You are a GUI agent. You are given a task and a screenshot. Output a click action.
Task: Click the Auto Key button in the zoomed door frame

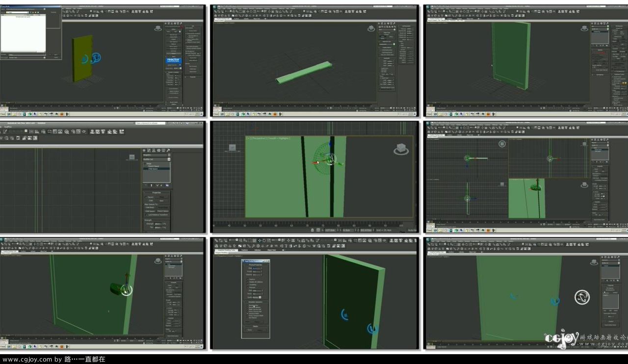[412, 230]
